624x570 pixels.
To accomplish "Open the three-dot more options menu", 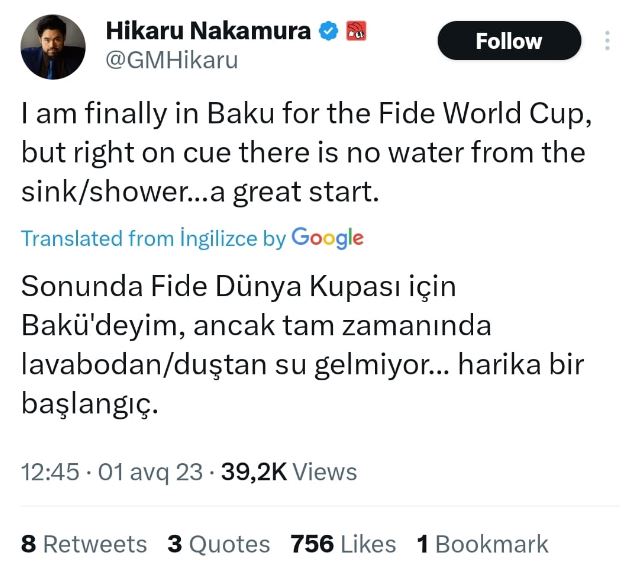I will coord(607,40).
